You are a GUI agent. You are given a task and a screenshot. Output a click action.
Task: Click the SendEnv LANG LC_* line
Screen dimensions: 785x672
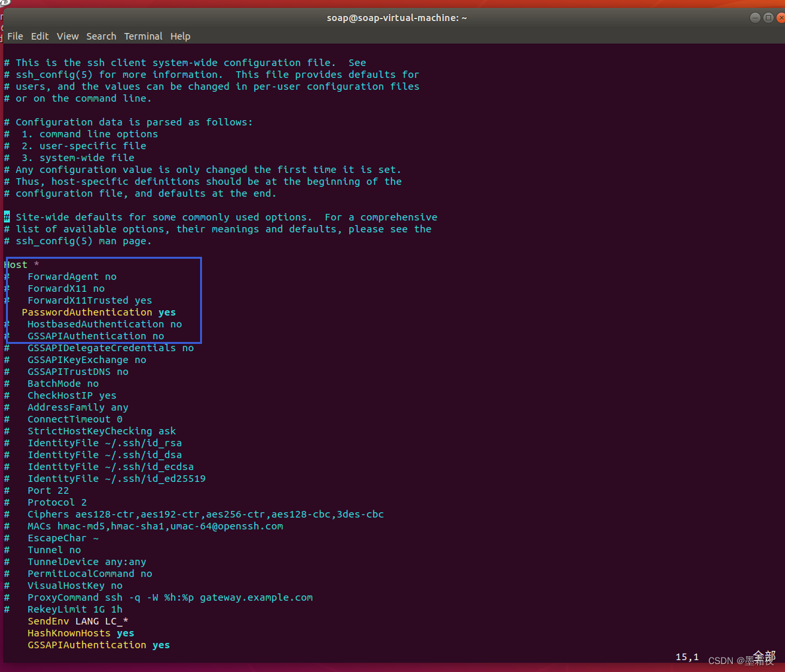coord(75,621)
